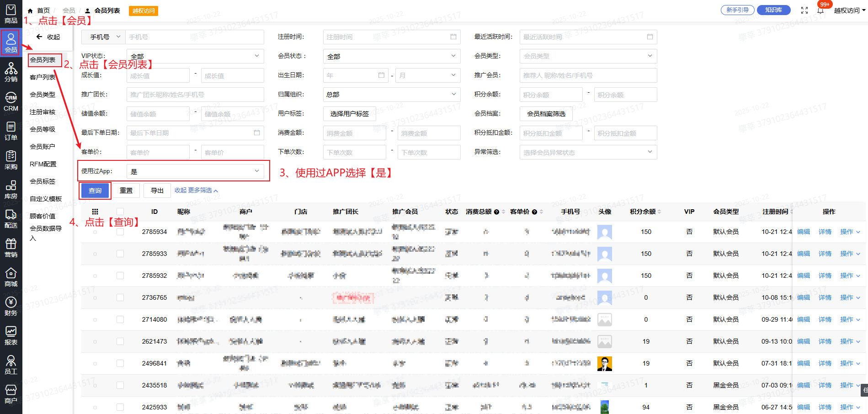The height and width of the screenshot is (414, 868).
Task: Expand the 异常筛选 dropdown
Action: click(x=588, y=152)
